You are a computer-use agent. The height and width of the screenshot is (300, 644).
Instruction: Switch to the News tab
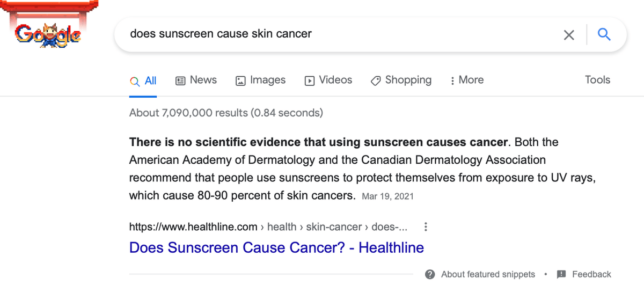[x=203, y=80]
